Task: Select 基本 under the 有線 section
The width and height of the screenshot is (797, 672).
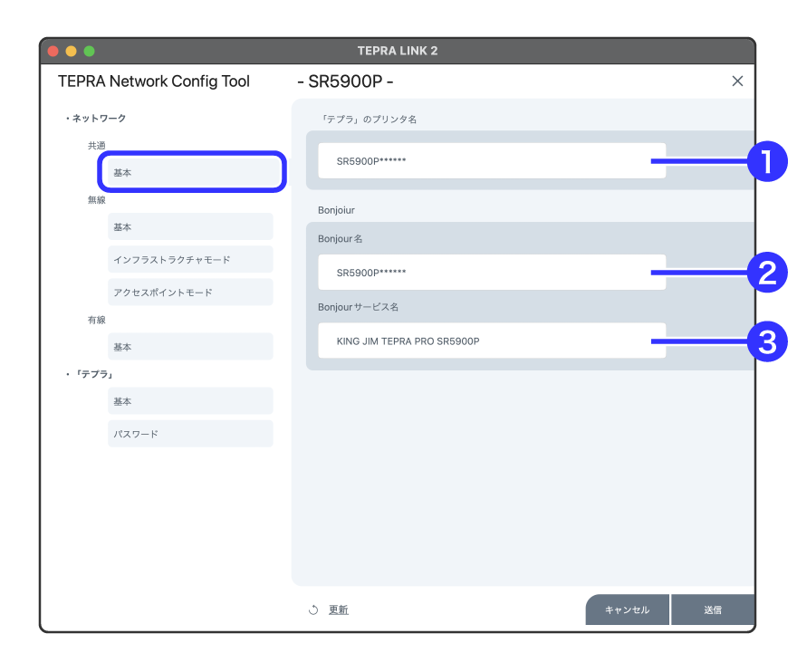Action: [x=190, y=347]
